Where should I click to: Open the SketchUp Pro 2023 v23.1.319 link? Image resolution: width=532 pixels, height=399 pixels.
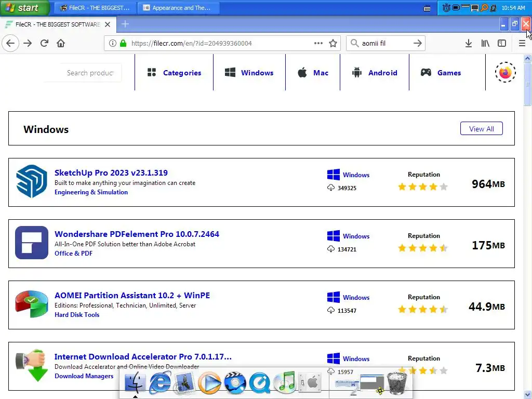(111, 172)
